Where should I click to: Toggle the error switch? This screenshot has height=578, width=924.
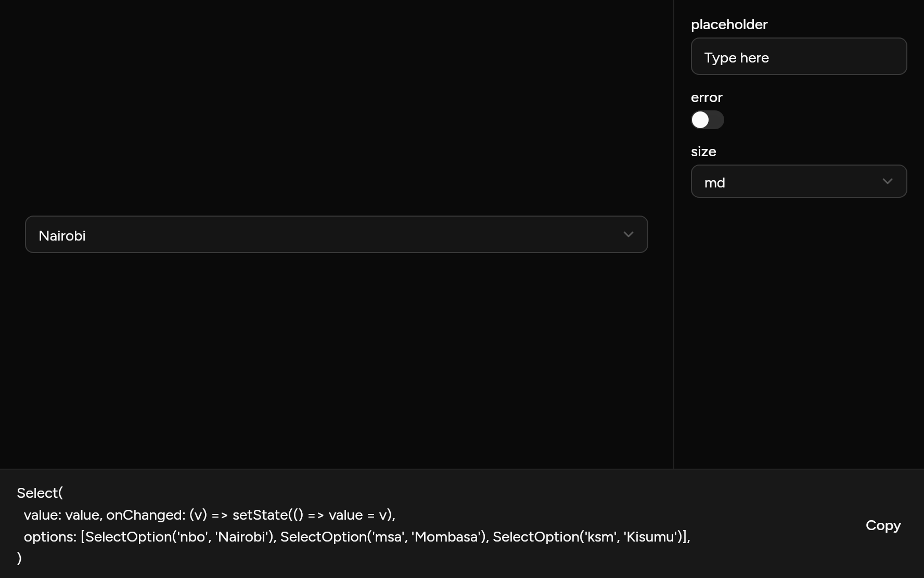pos(707,120)
